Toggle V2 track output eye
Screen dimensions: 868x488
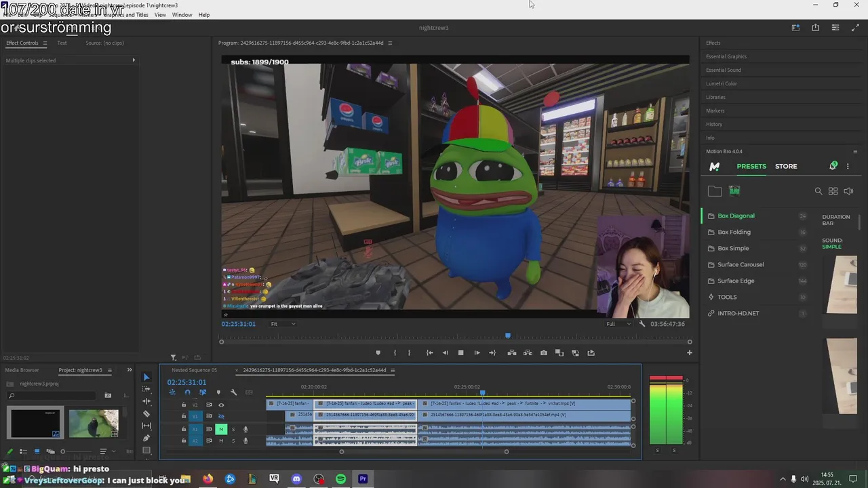click(x=221, y=405)
